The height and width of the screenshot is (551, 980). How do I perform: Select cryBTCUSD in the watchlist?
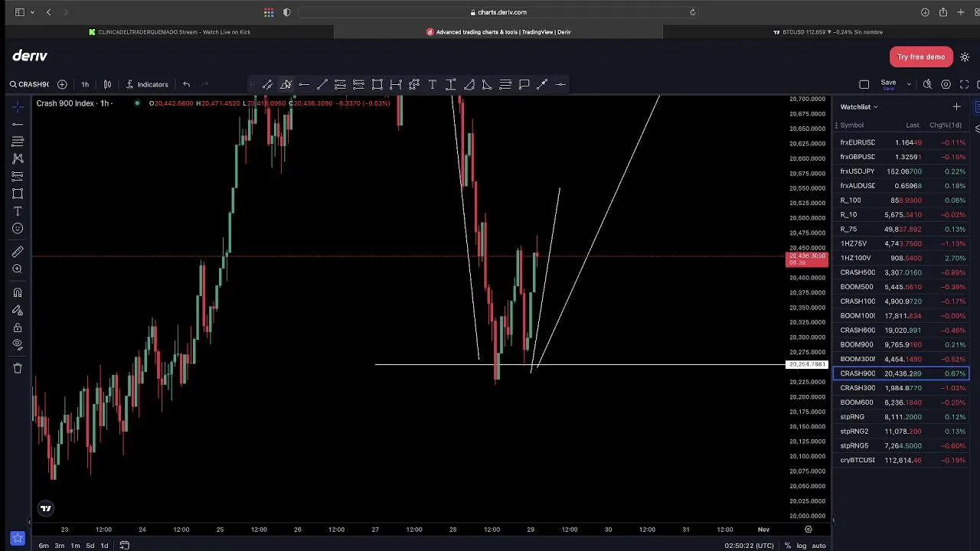pos(901,460)
